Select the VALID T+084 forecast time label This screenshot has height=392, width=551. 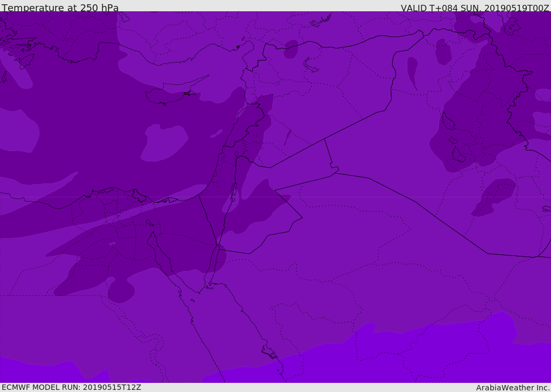click(475, 8)
